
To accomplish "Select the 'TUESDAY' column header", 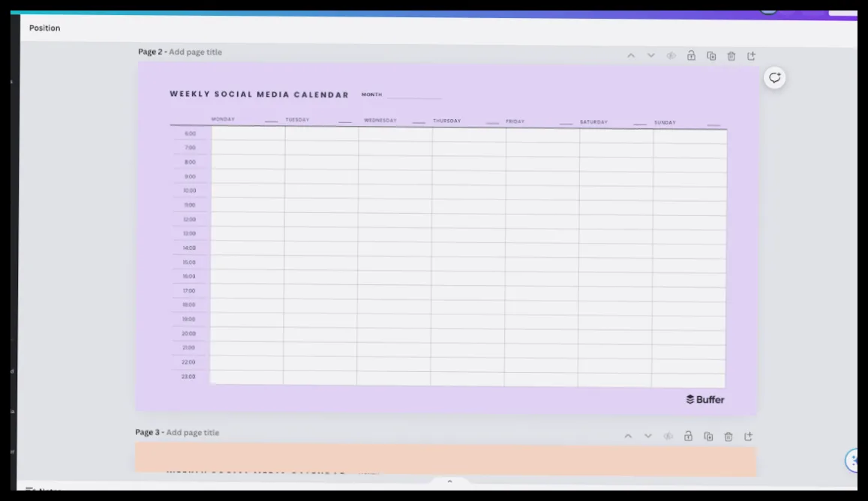I will point(297,119).
